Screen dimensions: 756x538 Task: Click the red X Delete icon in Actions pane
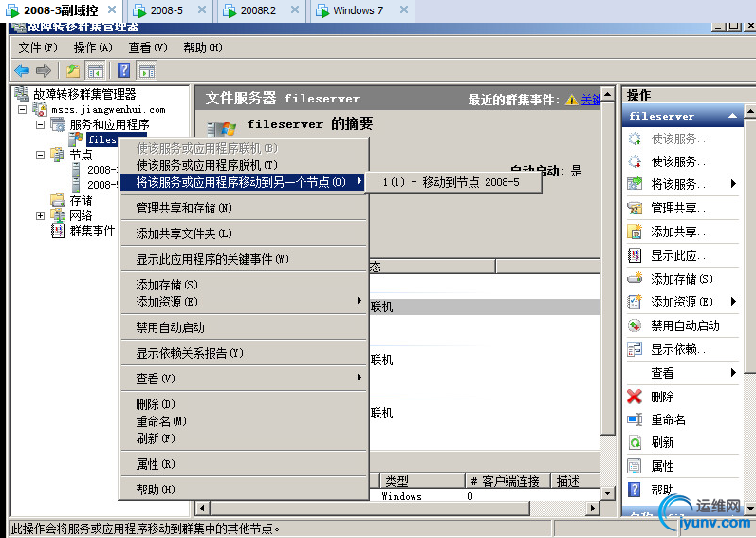(635, 397)
